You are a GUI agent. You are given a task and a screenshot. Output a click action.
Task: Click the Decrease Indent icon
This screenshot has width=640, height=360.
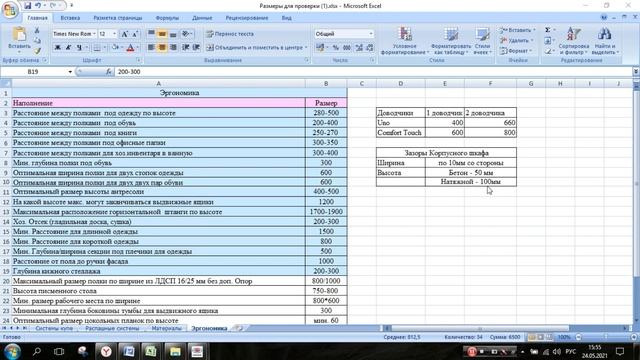186,48
